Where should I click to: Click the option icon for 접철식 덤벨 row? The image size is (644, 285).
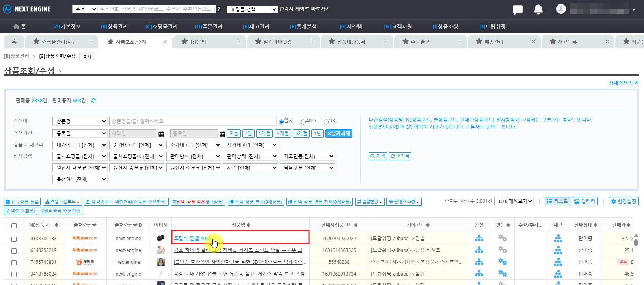click(479, 238)
